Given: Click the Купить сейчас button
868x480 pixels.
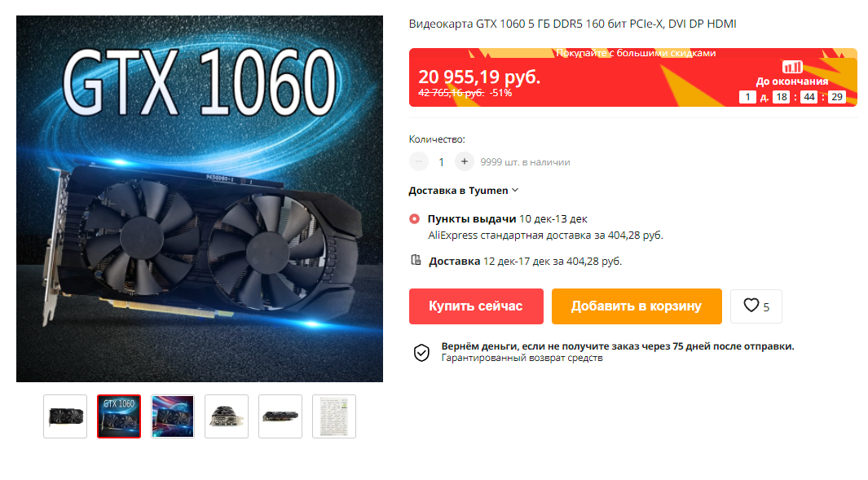Looking at the screenshot, I should (476, 306).
